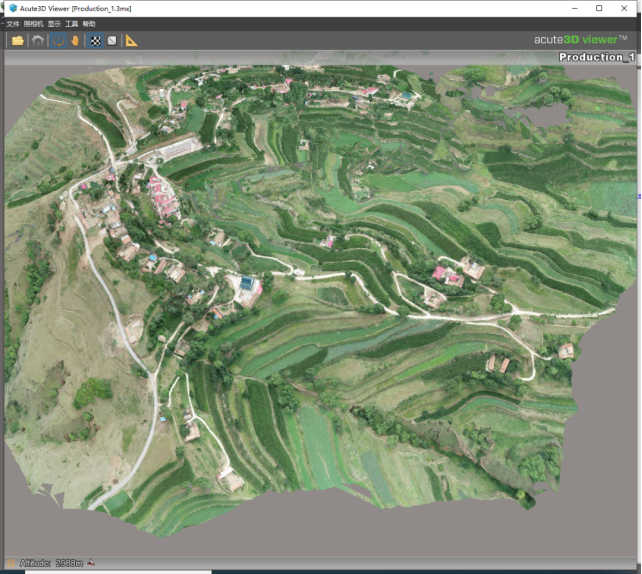
Task: Open the 照相机 menu
Action: [x=33, y=23]
